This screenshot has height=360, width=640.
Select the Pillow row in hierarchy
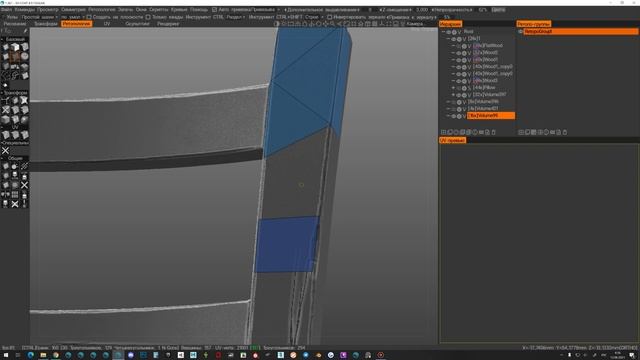(x=483, y=88)
